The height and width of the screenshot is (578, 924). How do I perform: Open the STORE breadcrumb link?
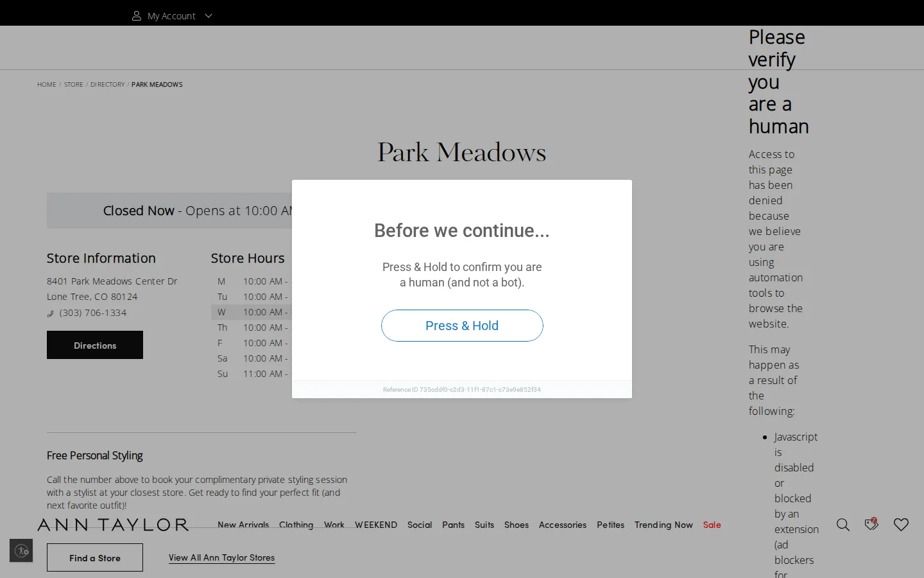tap(74, 84)
